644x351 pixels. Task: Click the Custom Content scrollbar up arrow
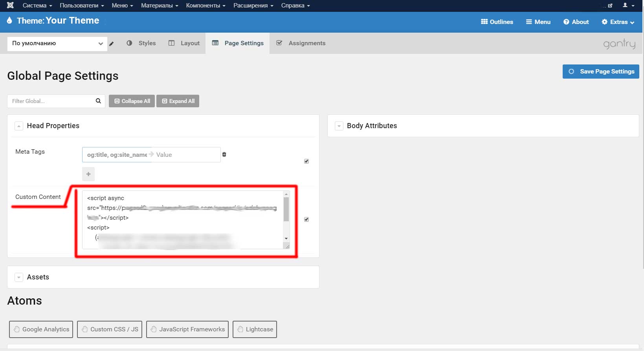coord(286,194)
